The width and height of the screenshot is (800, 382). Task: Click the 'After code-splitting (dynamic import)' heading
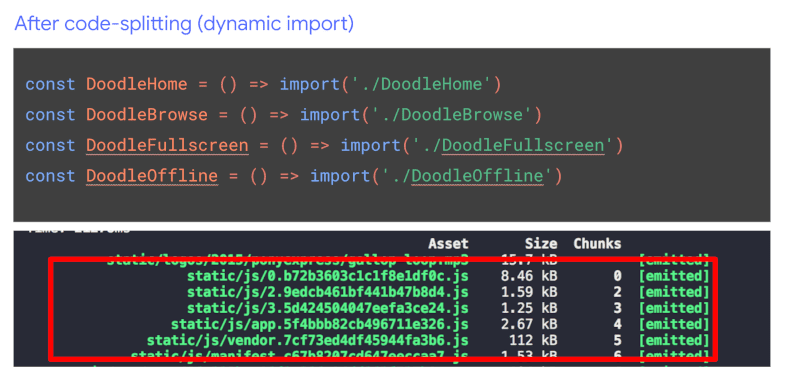pos(184,24)
